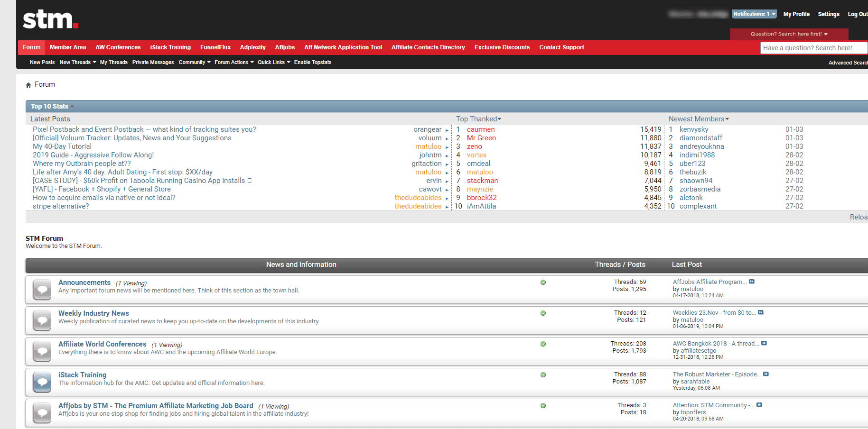
Task: Go to last post icon for The Robust Marketer
Action: point(766,374)
